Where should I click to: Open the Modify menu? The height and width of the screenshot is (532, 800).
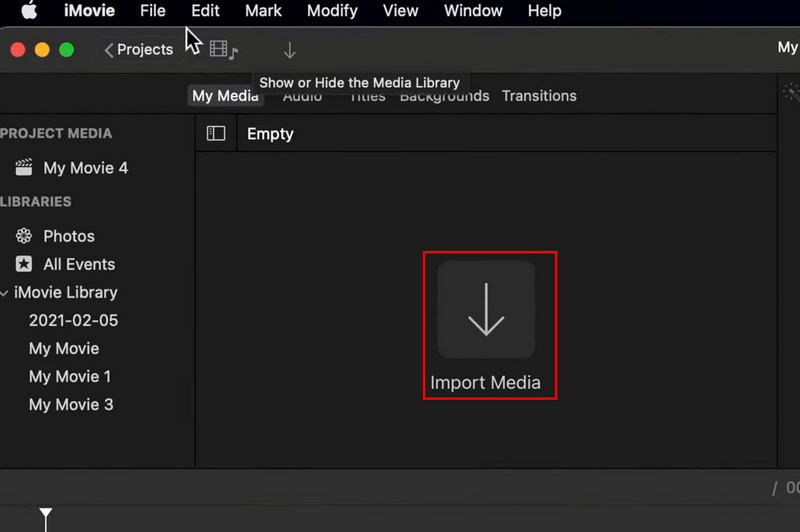click(332, 11)
